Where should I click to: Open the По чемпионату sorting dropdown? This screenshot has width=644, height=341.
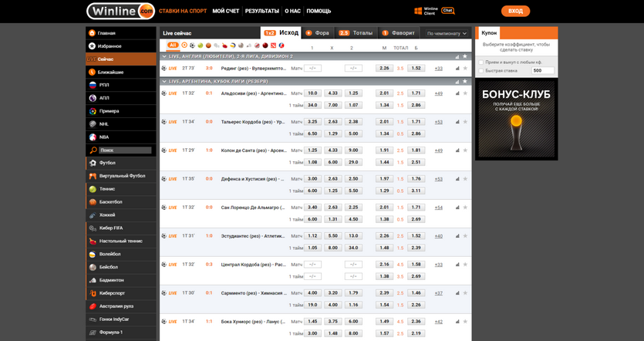pos(447,33)
